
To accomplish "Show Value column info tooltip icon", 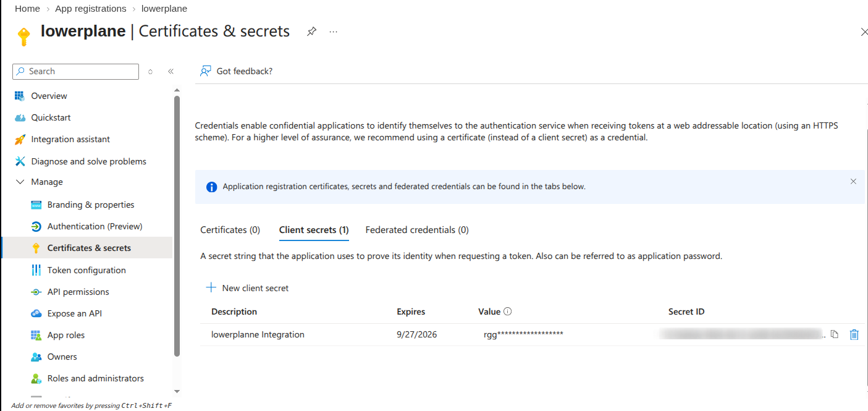I will tap(508, 311).
